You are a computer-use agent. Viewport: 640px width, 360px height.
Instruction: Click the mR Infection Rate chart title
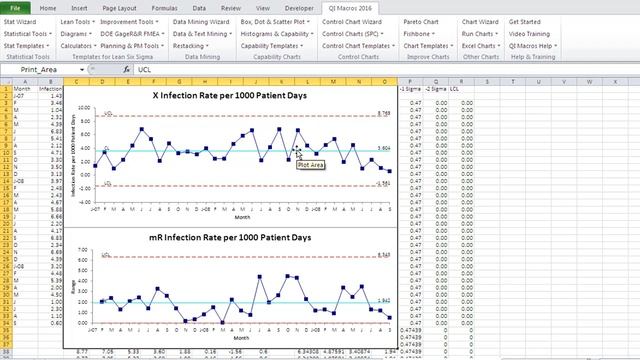(x=230, y=237)
